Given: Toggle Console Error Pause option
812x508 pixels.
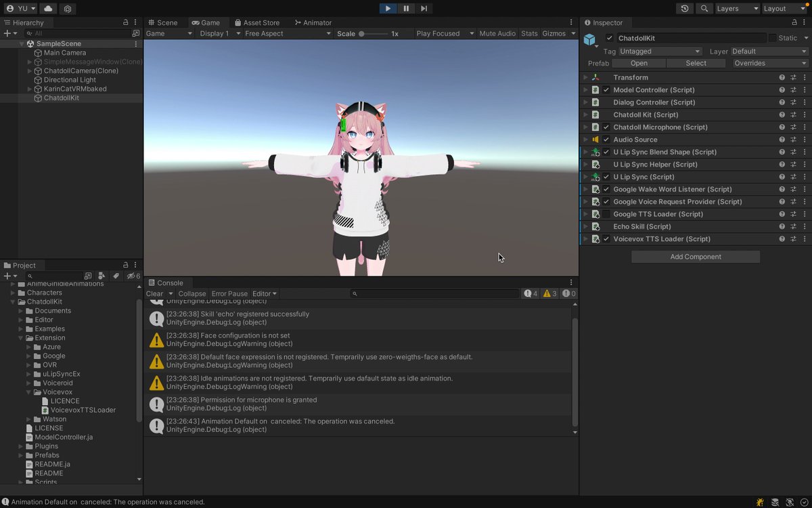Looking at the screenshot, I should [229, 294].
